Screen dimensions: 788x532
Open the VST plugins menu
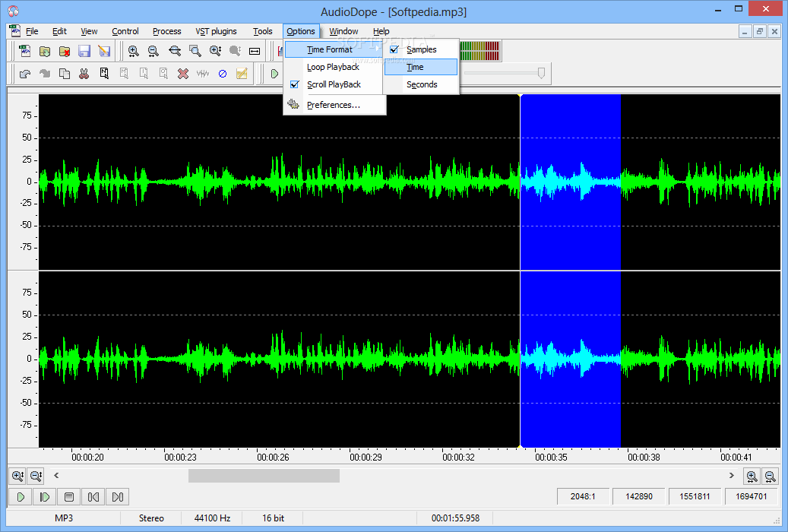click(216, 31)
